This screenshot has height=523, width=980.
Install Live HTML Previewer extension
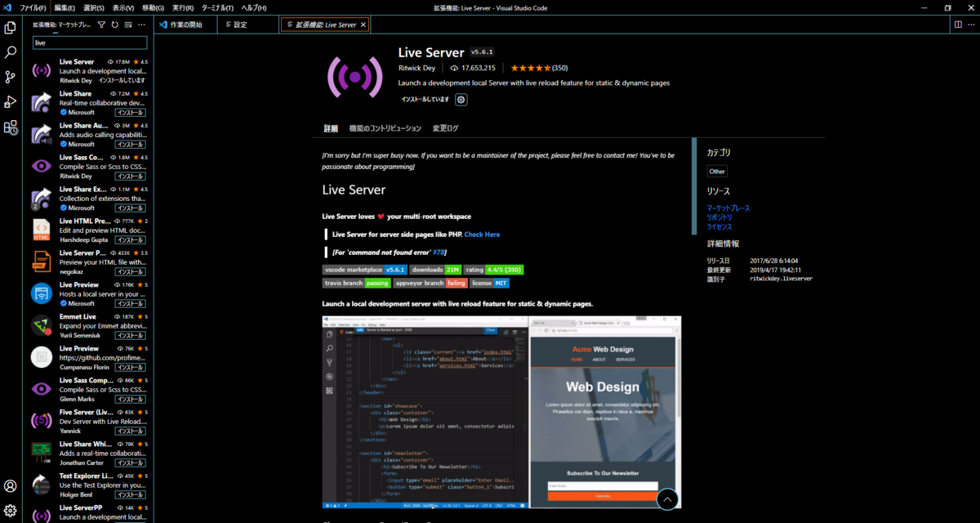[x=130, y=240]
